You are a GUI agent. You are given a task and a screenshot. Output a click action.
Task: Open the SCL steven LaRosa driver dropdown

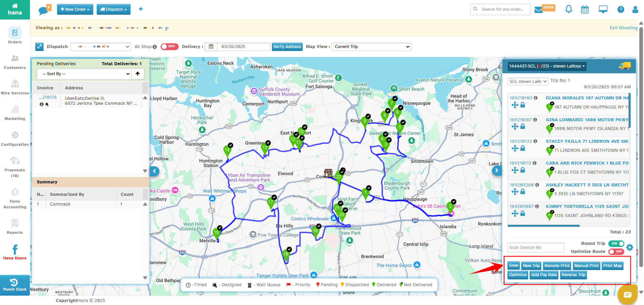[528, 81]
